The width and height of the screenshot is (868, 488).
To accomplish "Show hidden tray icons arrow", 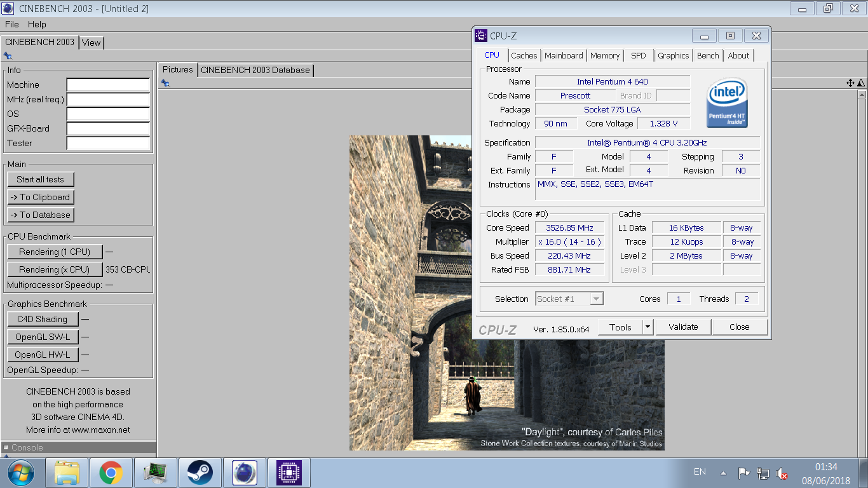I will [723, 473].
